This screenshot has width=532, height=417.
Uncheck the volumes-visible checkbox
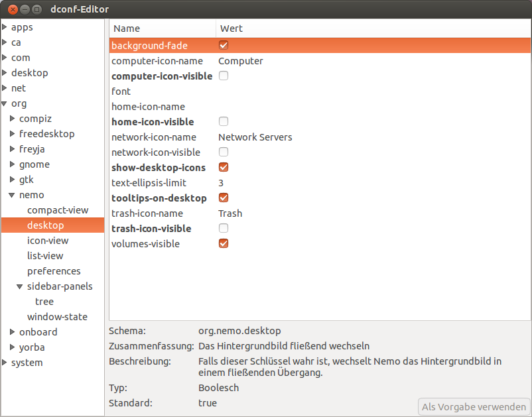(224, 243)
